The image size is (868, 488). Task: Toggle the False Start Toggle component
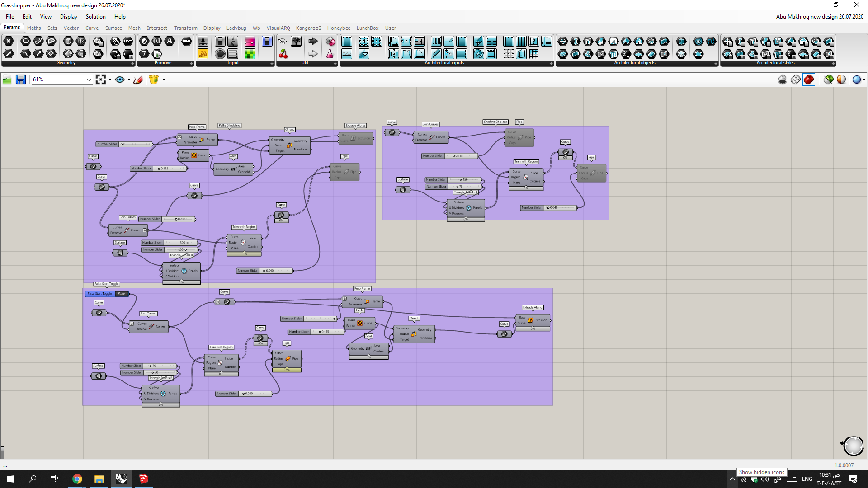122,294
